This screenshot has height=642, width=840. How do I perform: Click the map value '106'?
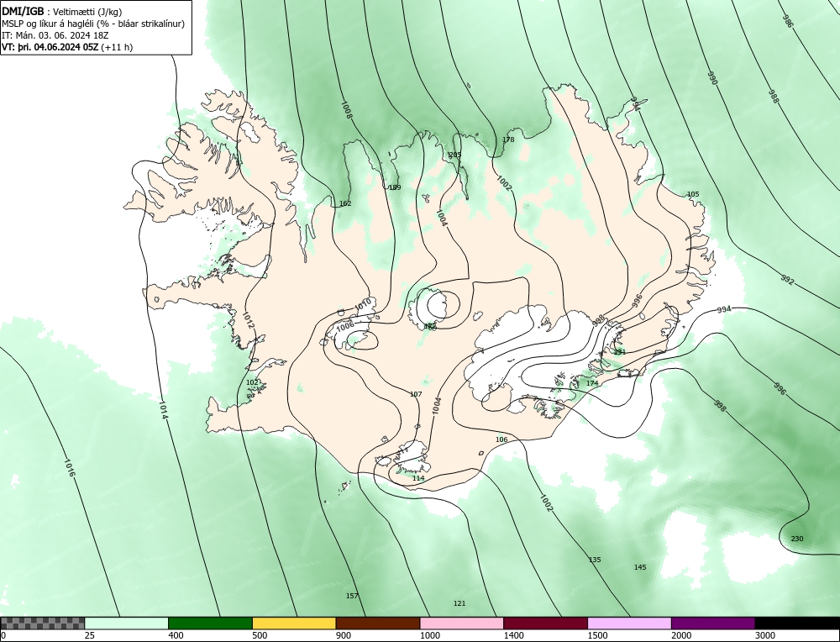[x=501, y=439]
